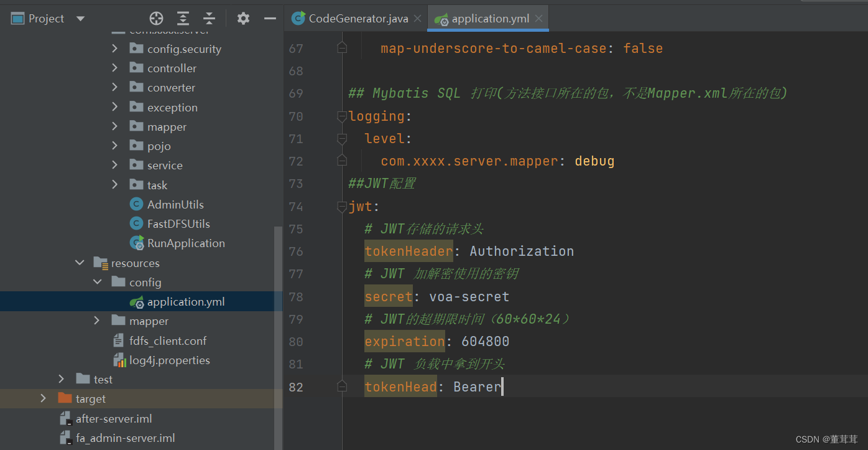Expand the service package
The height and width of the screenshot is (450, 868).
point(114,165)
